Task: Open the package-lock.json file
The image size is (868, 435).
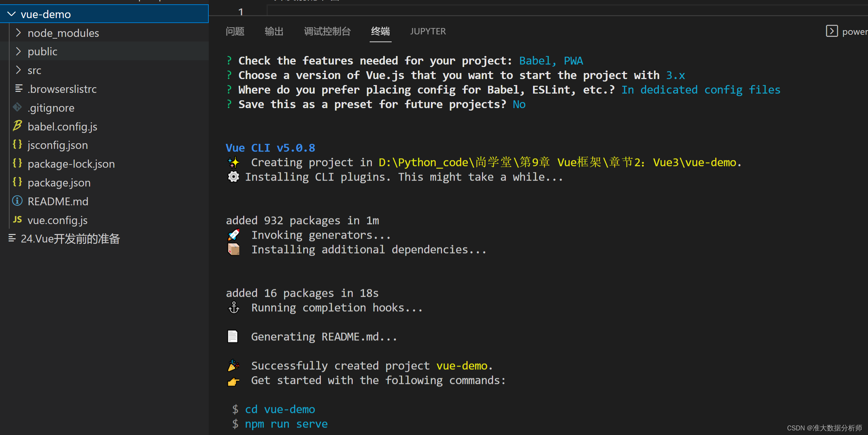Action: click(x=71, y=164)
